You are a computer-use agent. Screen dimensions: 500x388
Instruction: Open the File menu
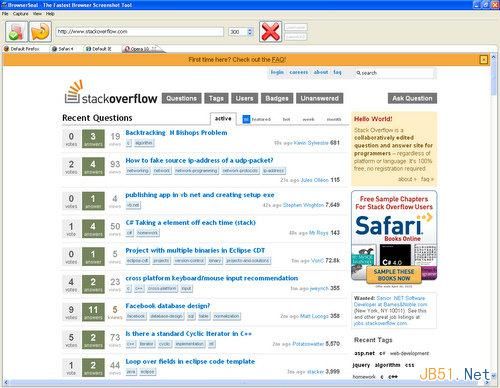(5, 14)
